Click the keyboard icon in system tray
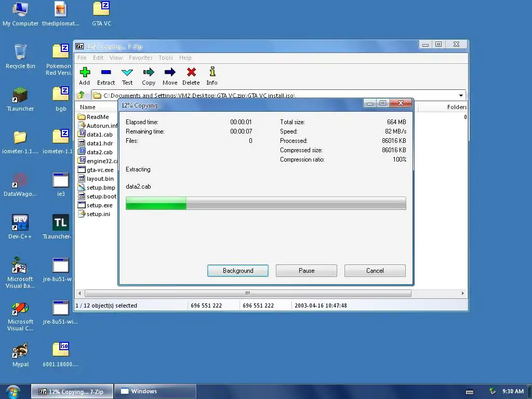Screen dimensions: 532x399 click(x=470, y=392)
